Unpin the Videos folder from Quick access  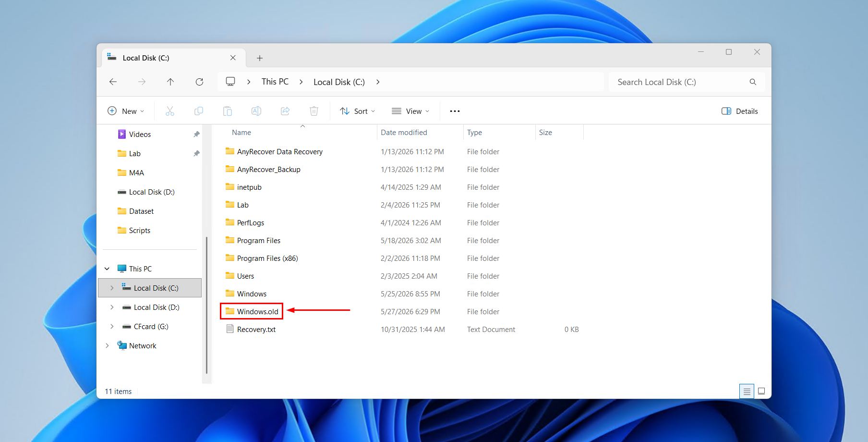pyautogui.click(x=196, y=135)
